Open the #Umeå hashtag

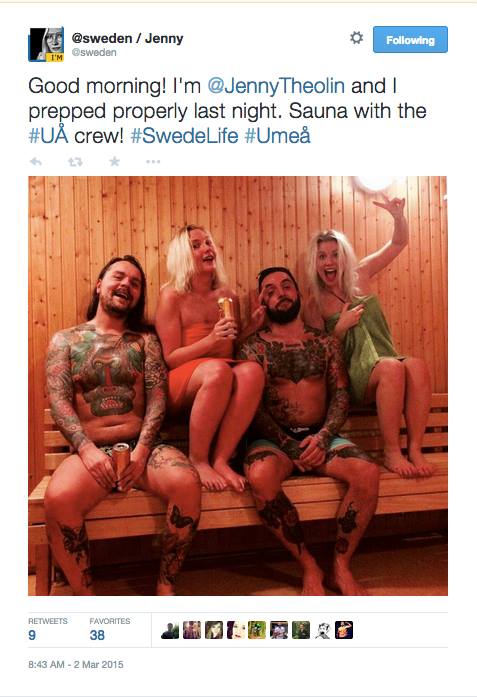coord(277,136)
